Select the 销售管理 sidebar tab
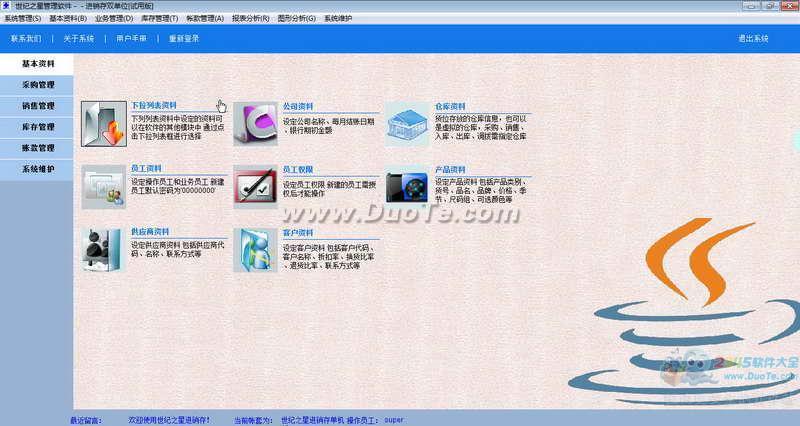The height and width of the screenshot is (426, 800). tap(37, 106)
